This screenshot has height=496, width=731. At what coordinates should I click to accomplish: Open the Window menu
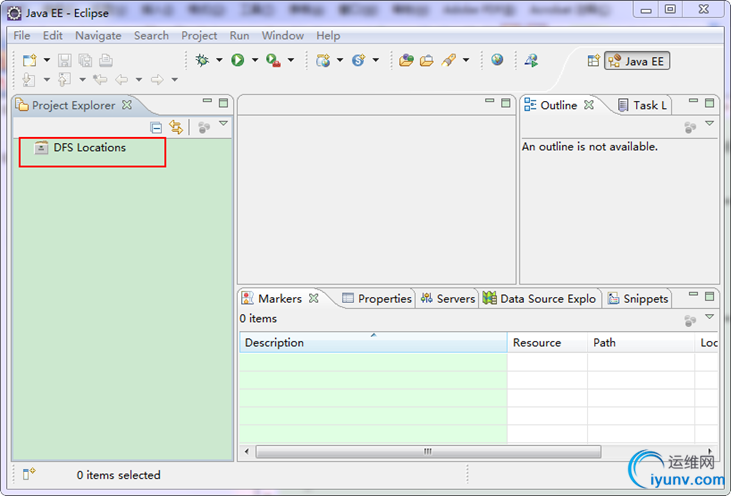tap(283, 35)
